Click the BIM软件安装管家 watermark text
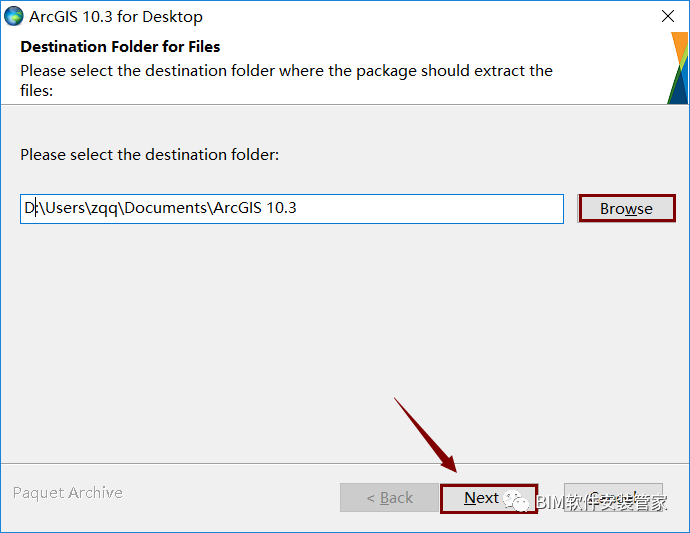Viewport: 690px width, 533px height. pyautogui.click(x=602, y=502)
